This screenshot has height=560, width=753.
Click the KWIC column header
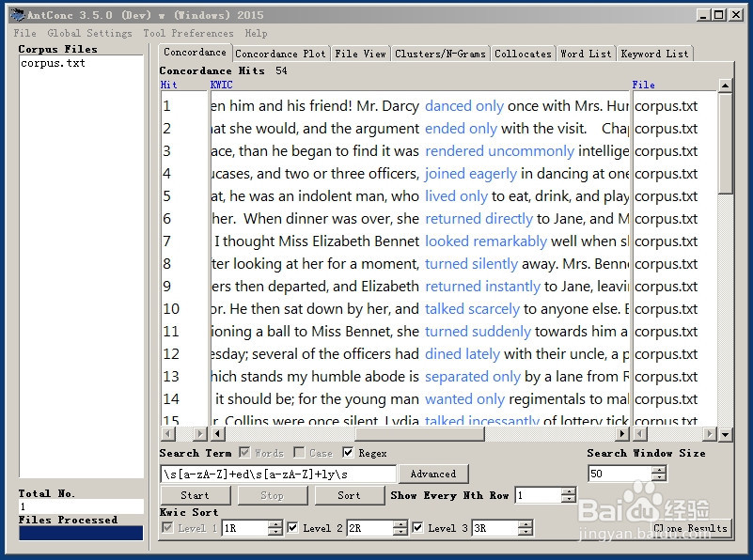[221, 85]
